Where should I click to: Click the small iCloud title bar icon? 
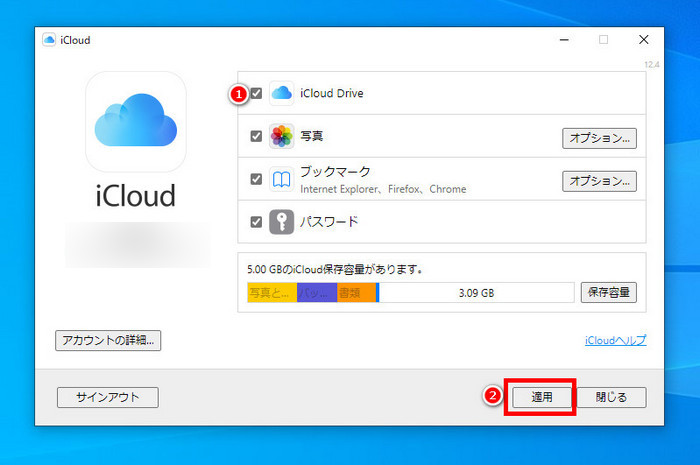point(49,40)
